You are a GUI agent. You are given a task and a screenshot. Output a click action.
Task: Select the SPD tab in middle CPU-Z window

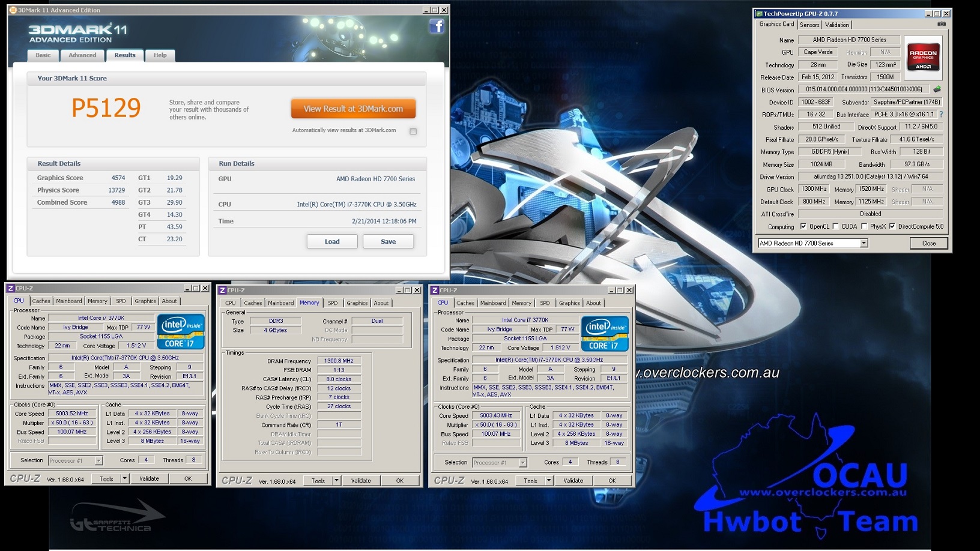point(333,303)
